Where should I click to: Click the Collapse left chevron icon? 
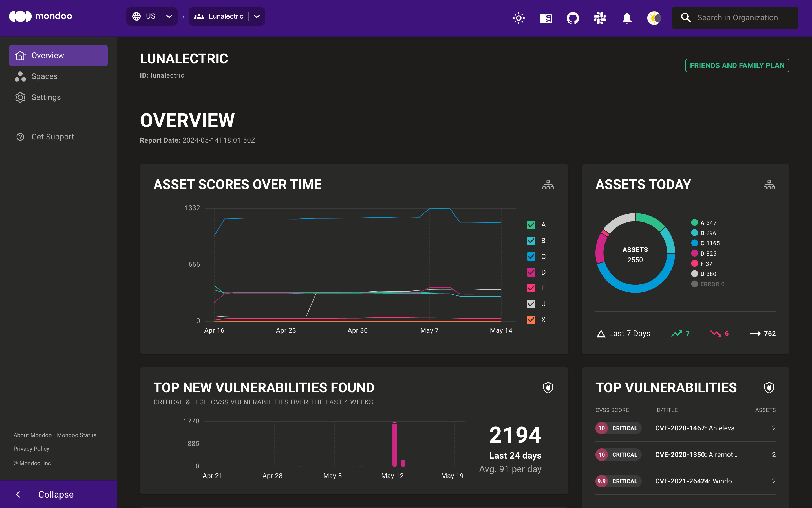click(x=18, y=494)
